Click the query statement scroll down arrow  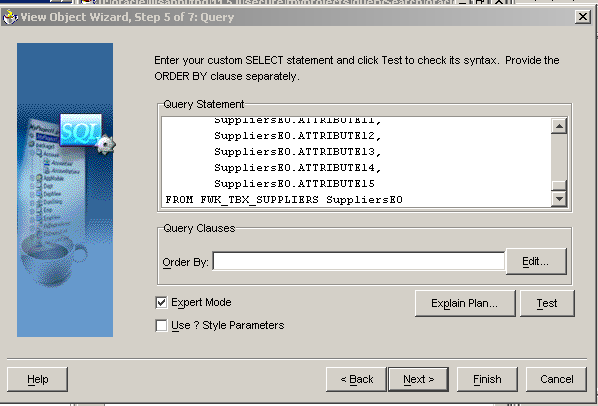[x=559, y=199]
